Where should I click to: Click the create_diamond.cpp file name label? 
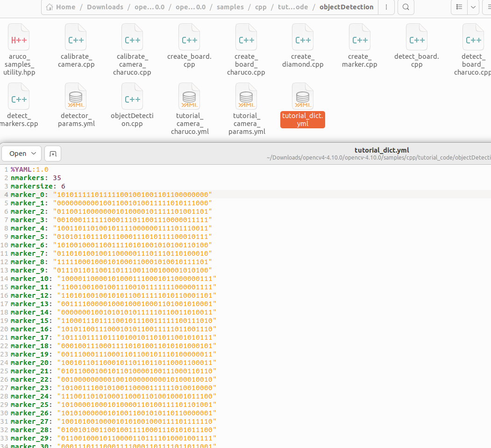click(x=303, y=60)
